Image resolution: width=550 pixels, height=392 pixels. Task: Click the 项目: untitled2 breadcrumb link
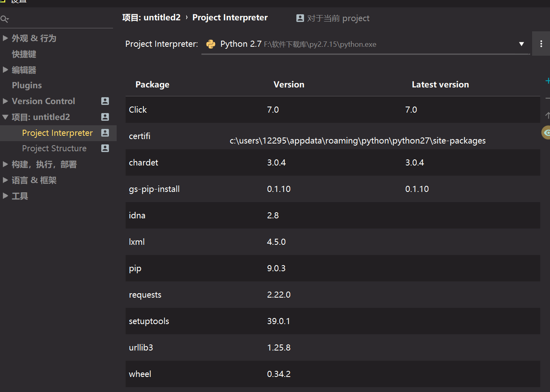tap(151, 17)
